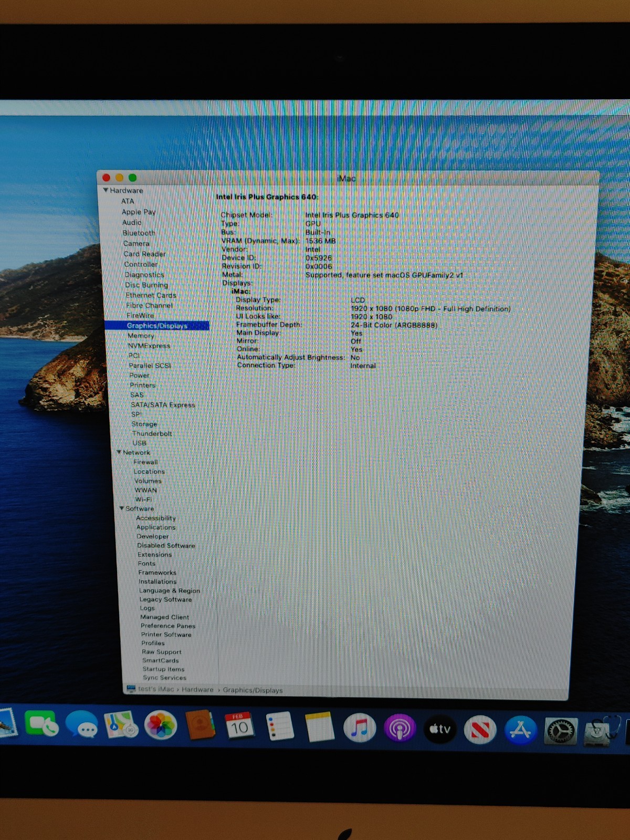Launch Music from the dock

tap(359, 728)
